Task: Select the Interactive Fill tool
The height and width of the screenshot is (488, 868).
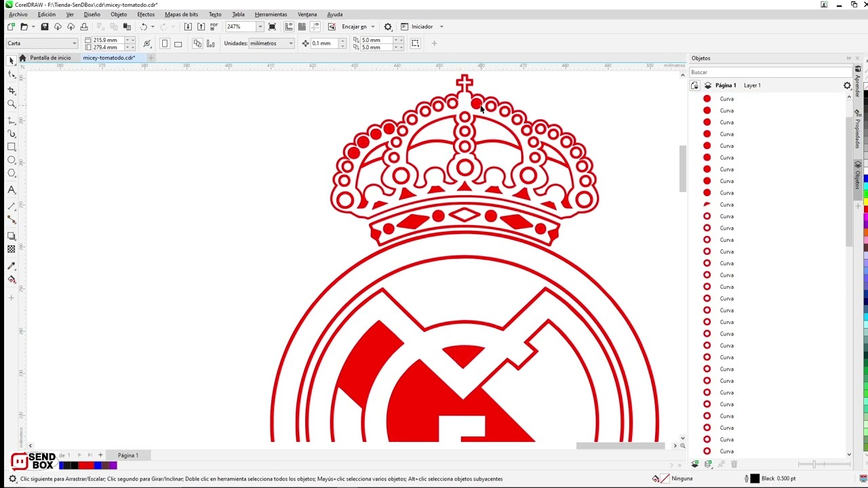Action: pos(12,279)
